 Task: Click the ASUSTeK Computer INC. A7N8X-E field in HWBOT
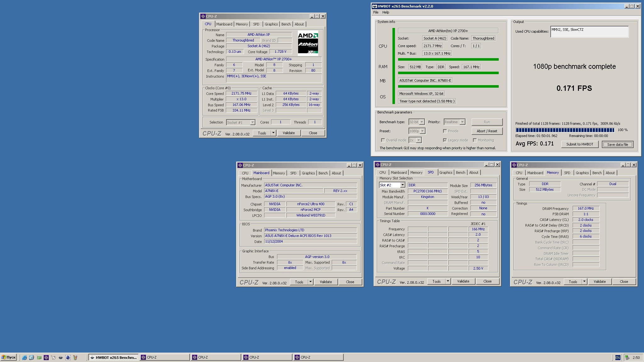[x=425, y=80]
